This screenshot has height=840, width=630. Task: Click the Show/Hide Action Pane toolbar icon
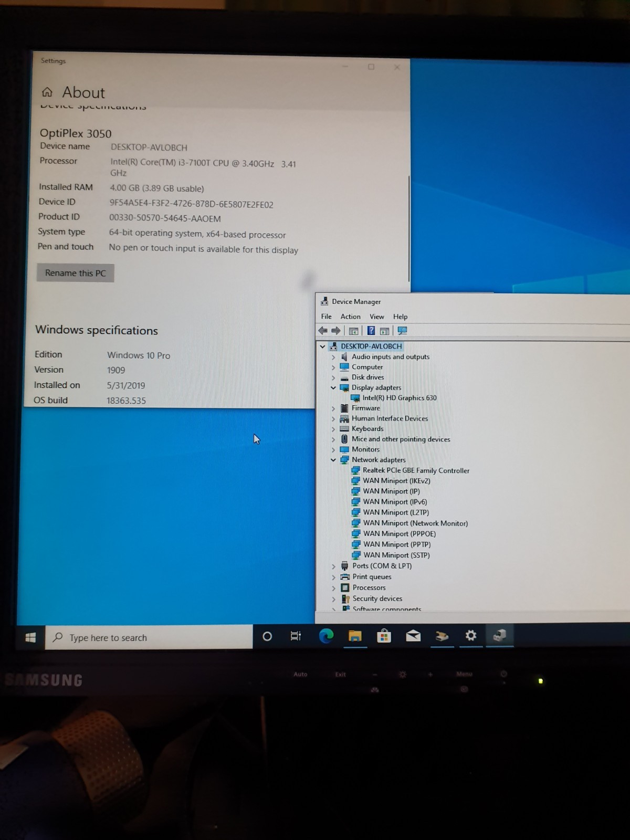pos(385,331)
